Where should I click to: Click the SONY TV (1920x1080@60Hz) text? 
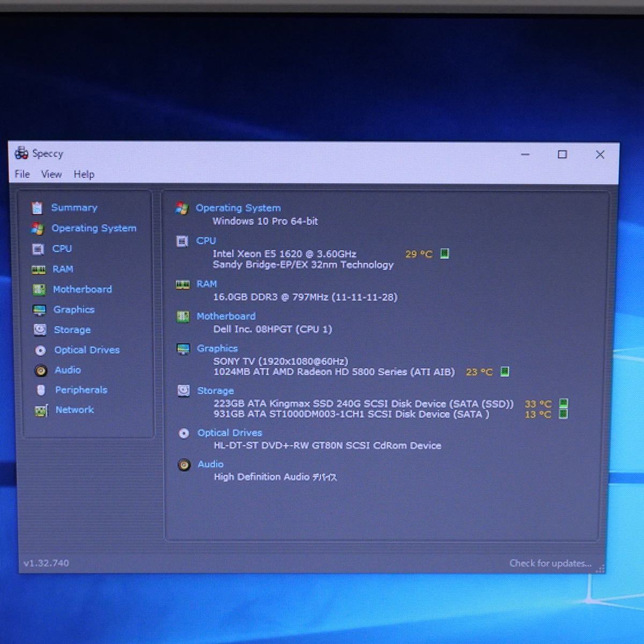[x=281, y=361]
